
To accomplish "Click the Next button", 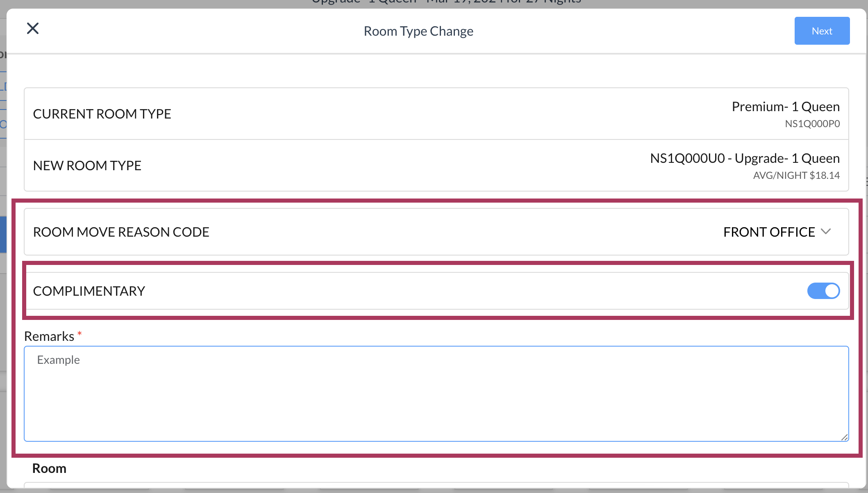I will (822, 31).
